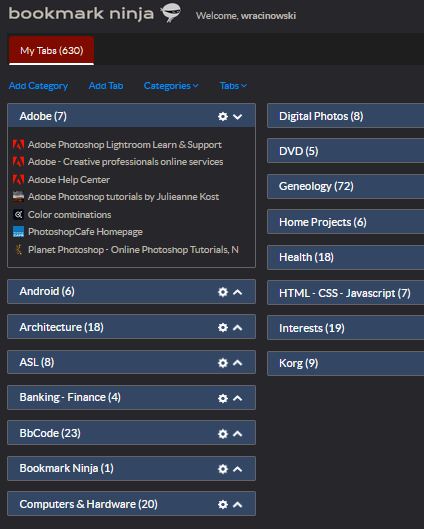
Task: Open settings gear for BbCode category
Action: (x=223, y=434)
